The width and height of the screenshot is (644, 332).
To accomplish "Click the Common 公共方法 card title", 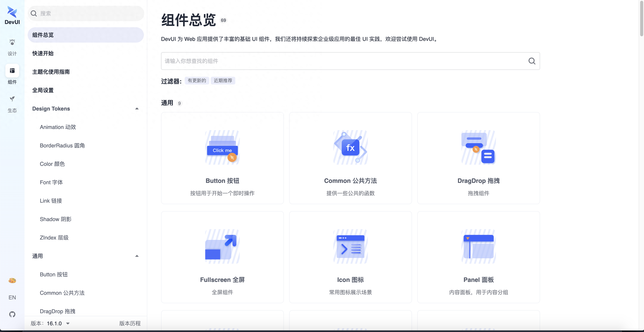I will (x=350, y=181).
